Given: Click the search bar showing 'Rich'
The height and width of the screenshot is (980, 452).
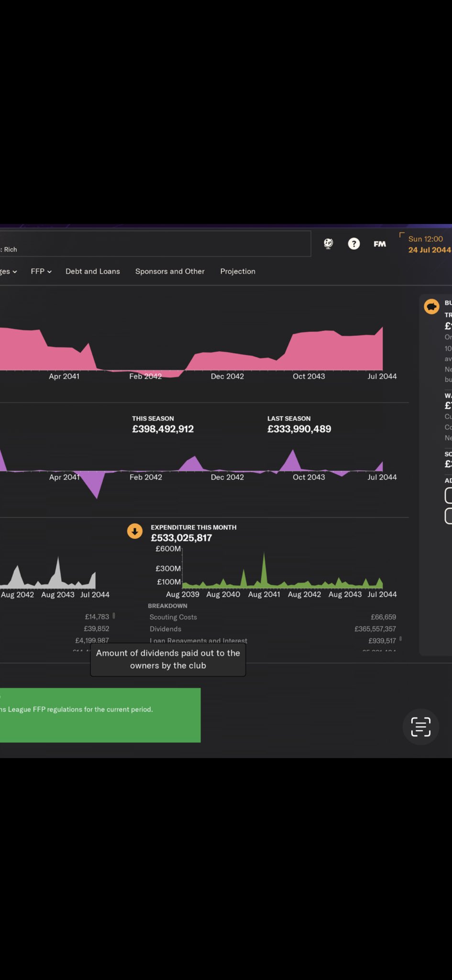Looking at the screenshot, I should [153, 244].
